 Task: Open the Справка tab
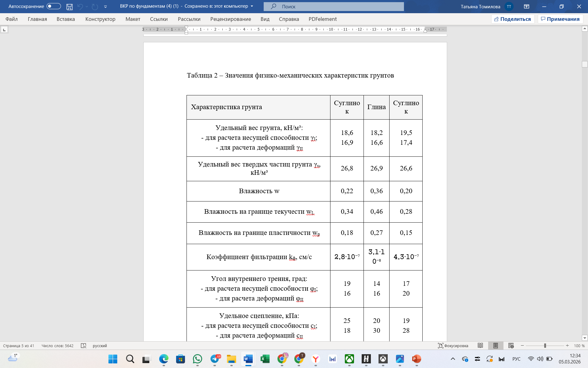(289, 19)
